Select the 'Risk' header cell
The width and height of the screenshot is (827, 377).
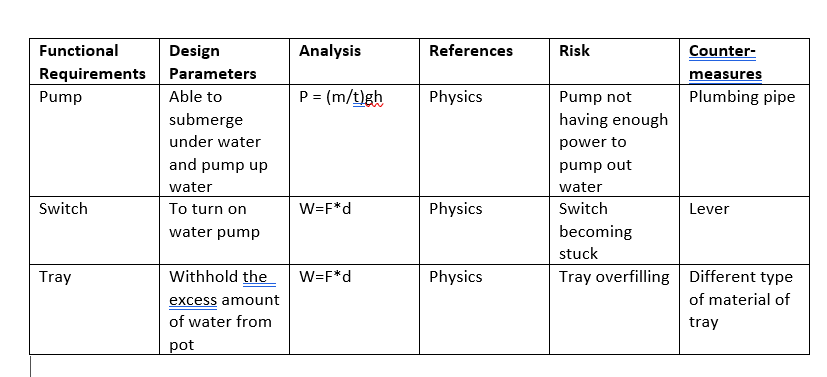click(x=614, y=62)
